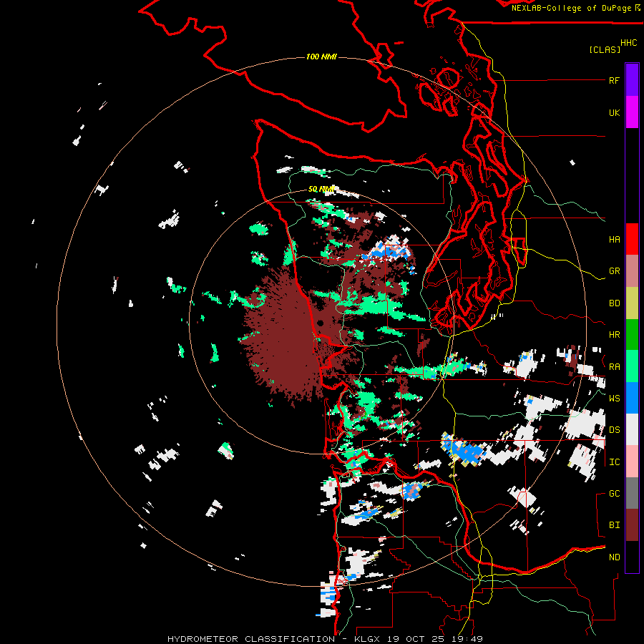Click the Hydrometeor Classification title caption
Viewport: 644px width, 644px height.
(325, 639)
